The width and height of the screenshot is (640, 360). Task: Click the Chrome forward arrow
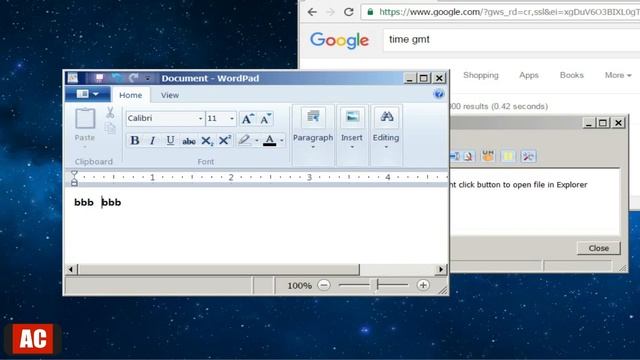[x=330, y=12]
